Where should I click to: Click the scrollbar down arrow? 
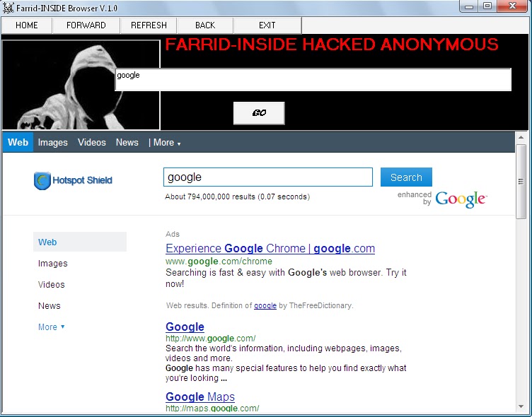click(521, 406)
